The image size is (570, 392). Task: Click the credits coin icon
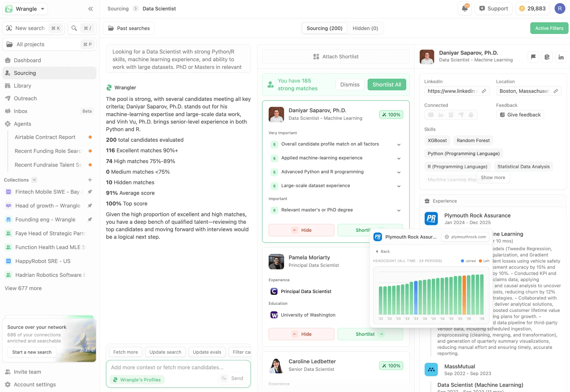(x=522, y=9)
